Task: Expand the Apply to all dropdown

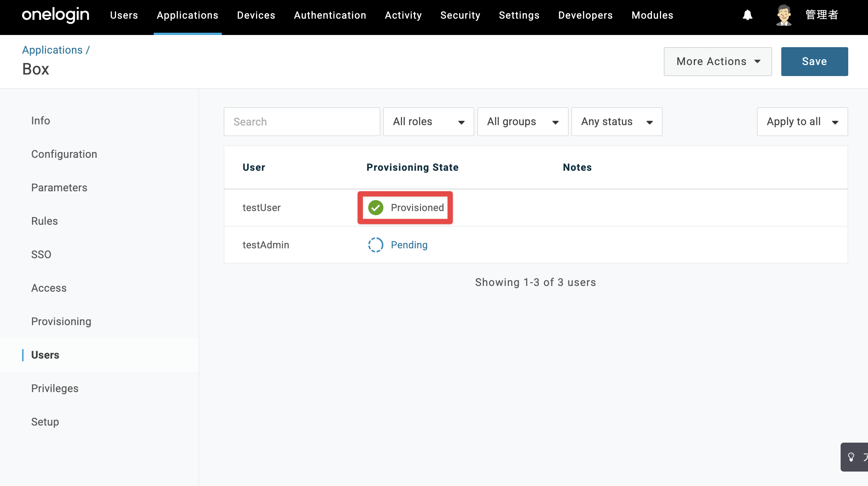Action: pos(803,122)
